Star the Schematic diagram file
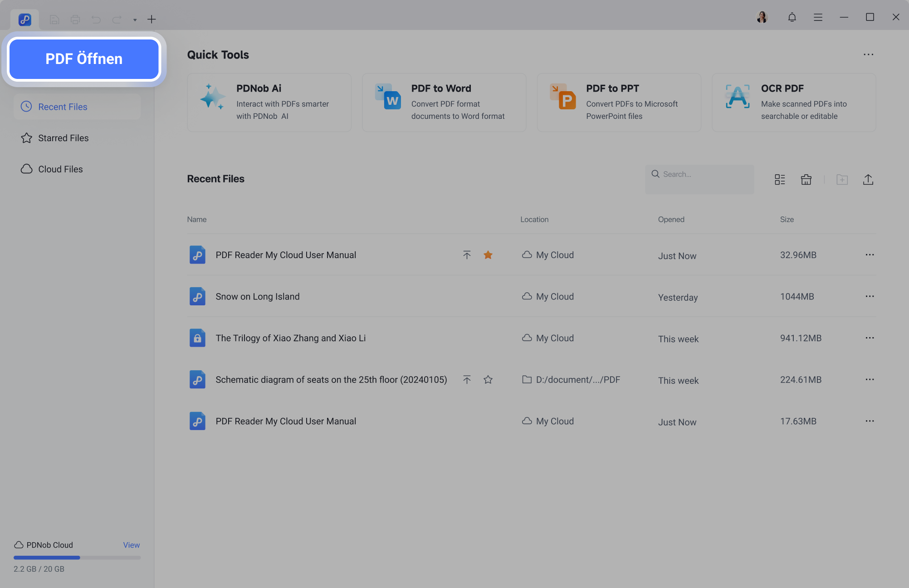This screenshot has height=588, width=909. pyautogui.click(x=488, y=380)
